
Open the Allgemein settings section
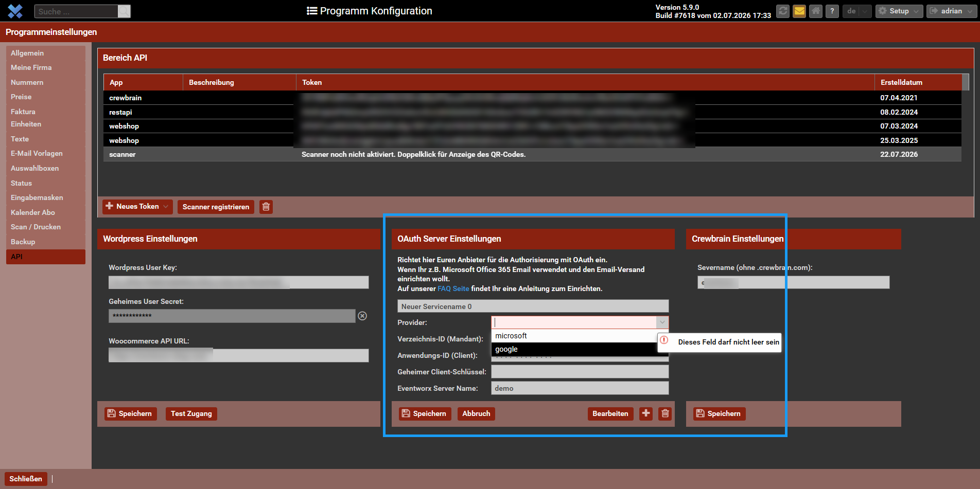46,53
